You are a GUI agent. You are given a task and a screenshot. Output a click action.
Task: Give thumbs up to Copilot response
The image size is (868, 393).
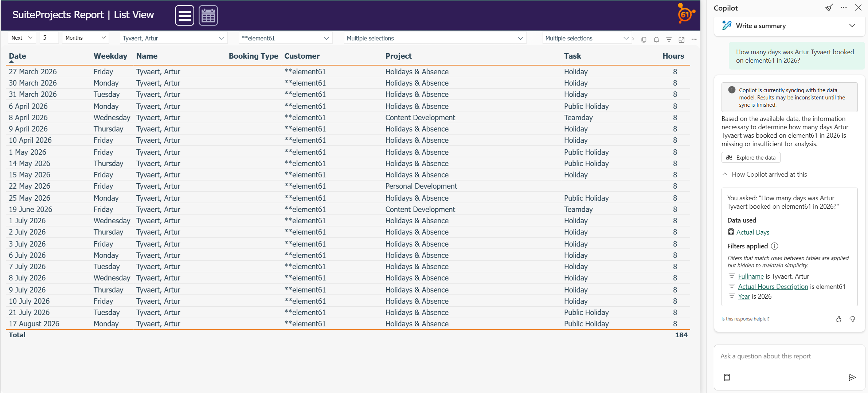838,319
